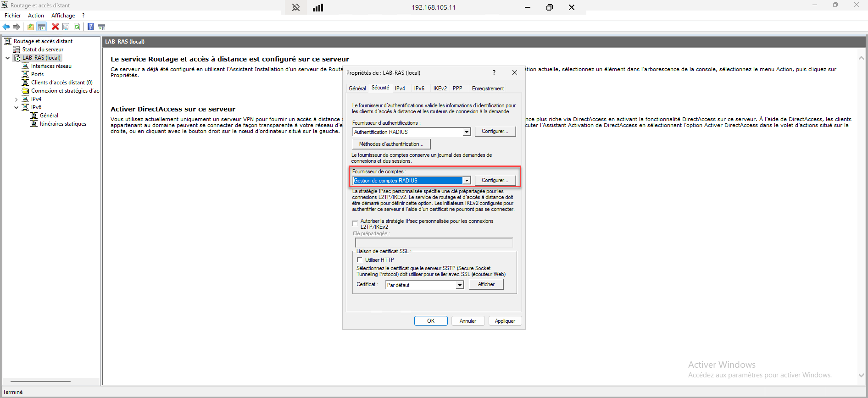Click the Up one level folder icon
This screenshot has height=398, width=868.
31,27
